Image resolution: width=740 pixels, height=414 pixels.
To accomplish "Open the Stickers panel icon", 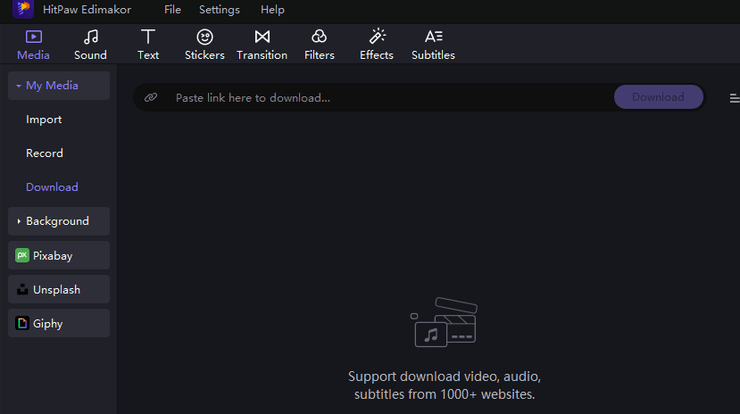I will click(x=204, y=37).
